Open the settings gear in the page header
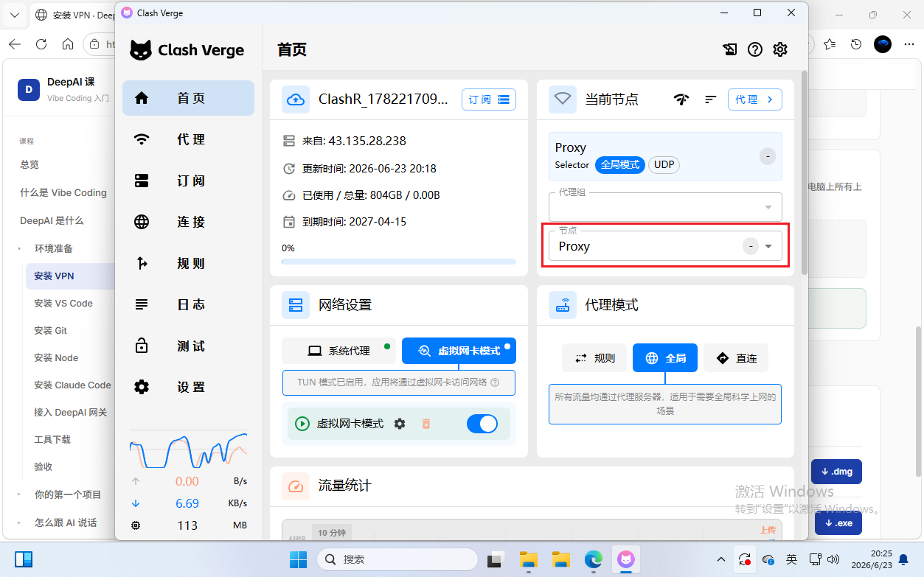 coord(780,49)
